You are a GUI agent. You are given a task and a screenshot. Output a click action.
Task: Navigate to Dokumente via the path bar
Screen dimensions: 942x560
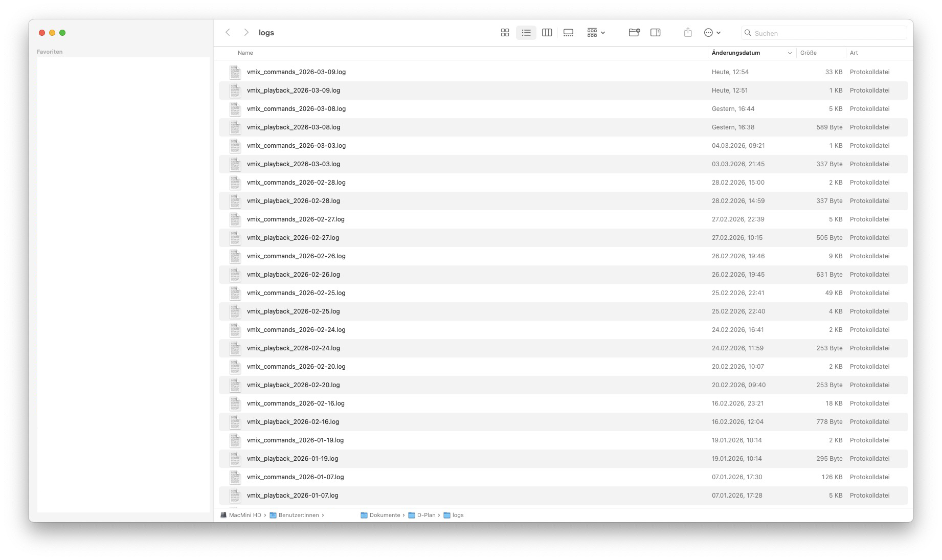click(x=384, y=515)
